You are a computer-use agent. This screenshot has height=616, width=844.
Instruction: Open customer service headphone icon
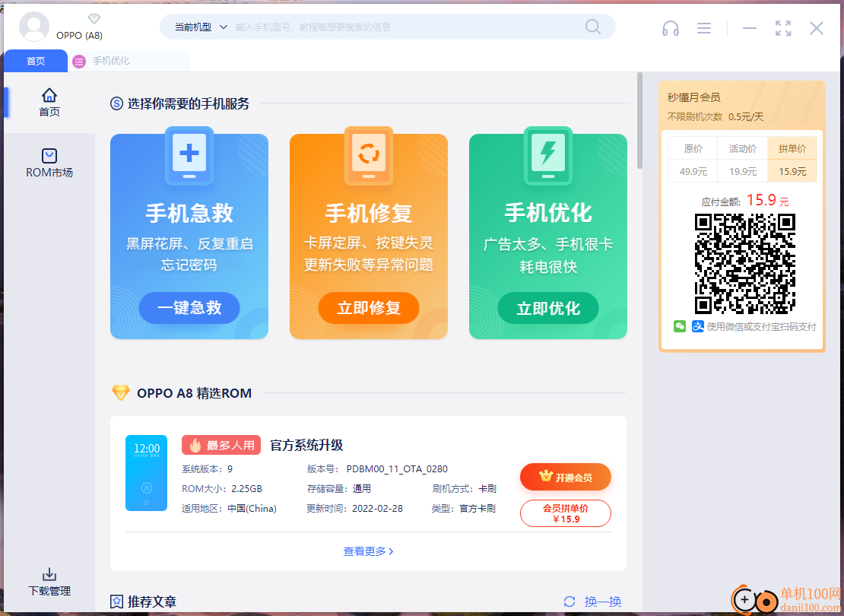tap(670, 28)
